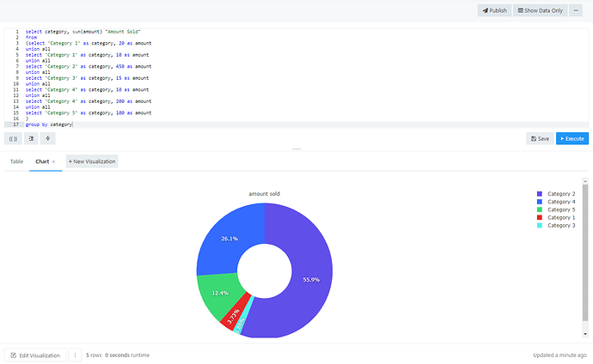Save the query

[x=540, y=138]
